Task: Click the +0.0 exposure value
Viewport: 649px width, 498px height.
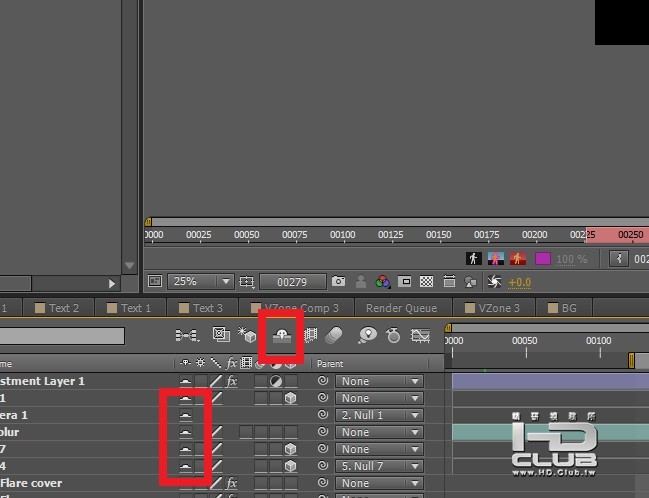Action: click(519, 282)
